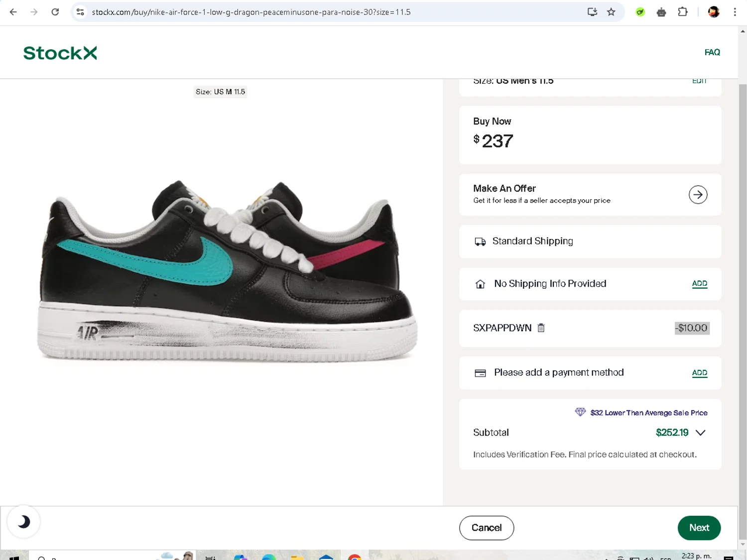Viewport: 747px width, 560px height.
Task: Click the browser forward arrow
Action: (34, 12)
